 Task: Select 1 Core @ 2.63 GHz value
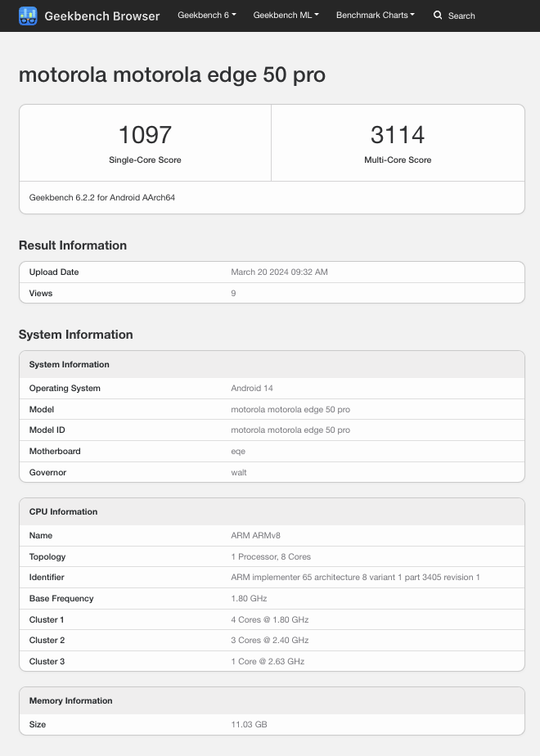point(268,661)
